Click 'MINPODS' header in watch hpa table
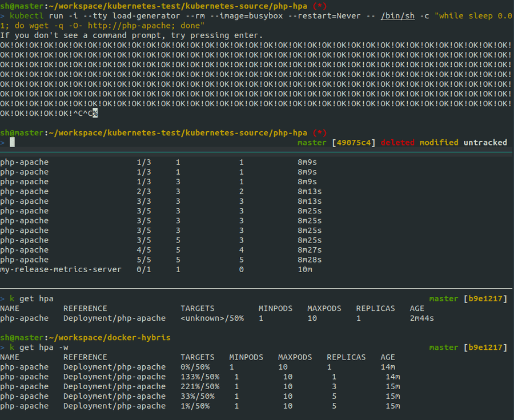Viewport: 514px width, 420px height. (246, 357)
